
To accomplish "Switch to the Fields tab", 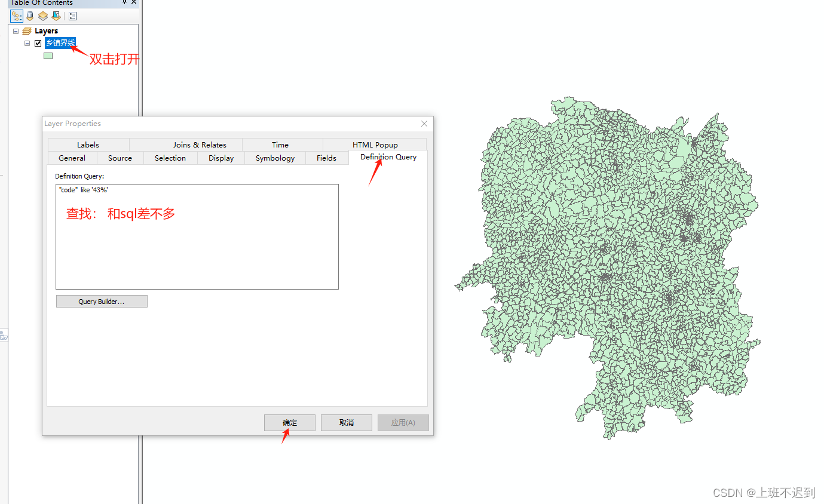I will 326,158.
